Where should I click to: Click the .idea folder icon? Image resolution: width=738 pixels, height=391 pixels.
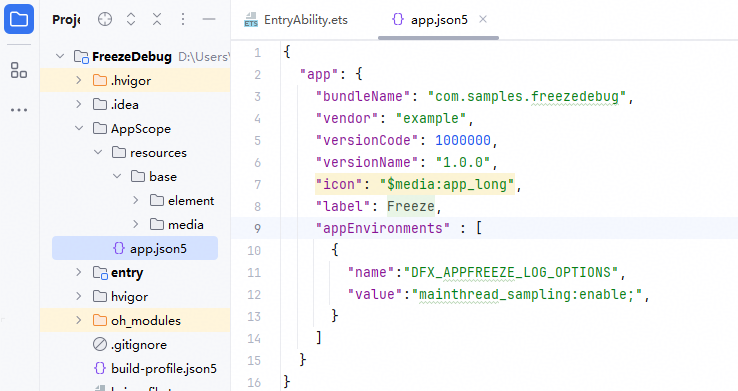[x=100, y=104]
